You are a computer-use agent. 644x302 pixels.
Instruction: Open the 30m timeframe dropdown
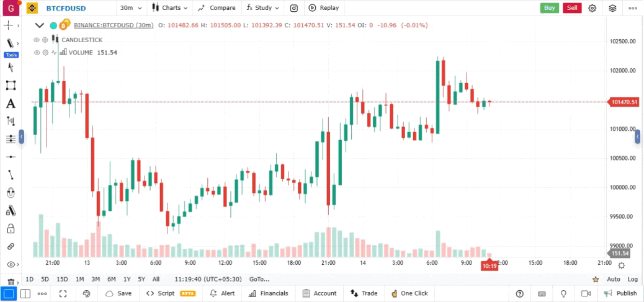130,8
